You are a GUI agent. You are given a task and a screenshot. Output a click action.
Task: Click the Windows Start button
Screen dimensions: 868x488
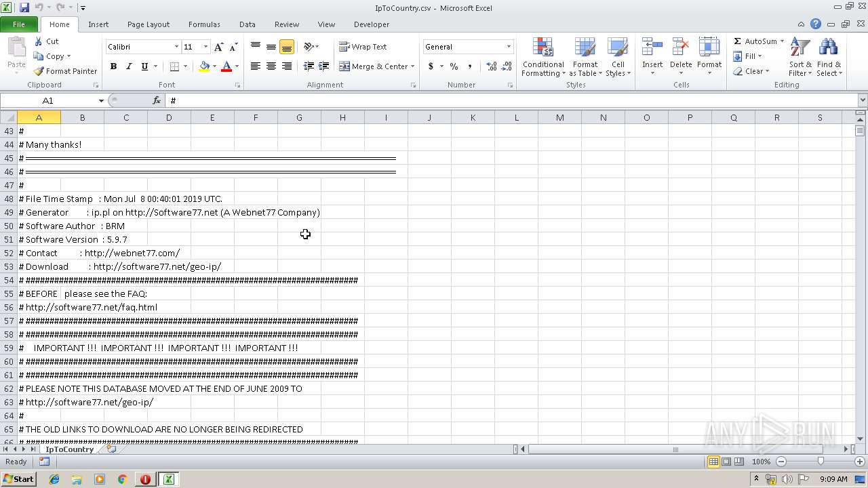click(x=18, y=479)
